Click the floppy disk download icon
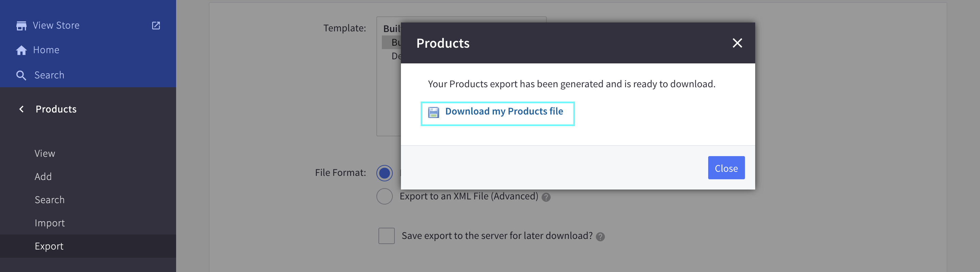 coord(433,112)
